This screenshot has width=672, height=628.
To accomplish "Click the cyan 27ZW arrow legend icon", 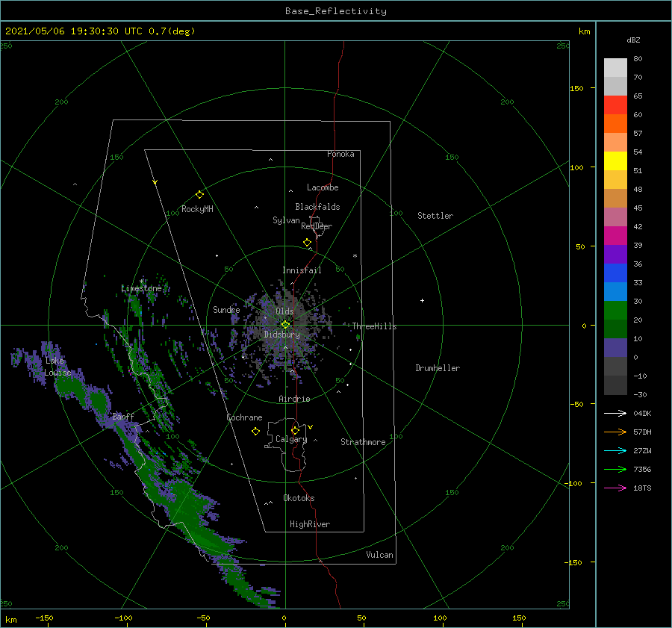I will click(615, 450).
